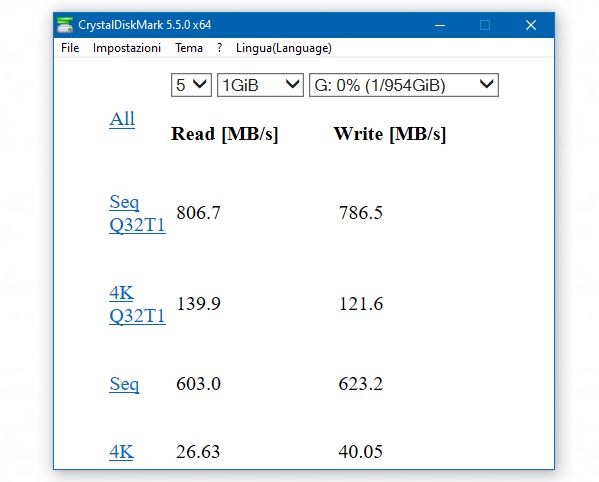Select the Seq write value 623.2
The height and width of the screenshot is (482, 599).
pos(361,384)
